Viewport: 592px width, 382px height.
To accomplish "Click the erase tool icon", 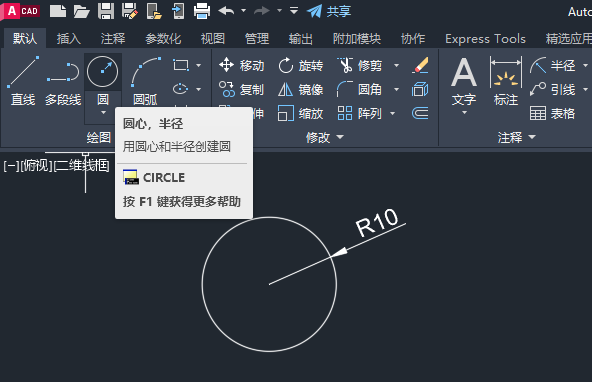I will click(x=420, y=65).
